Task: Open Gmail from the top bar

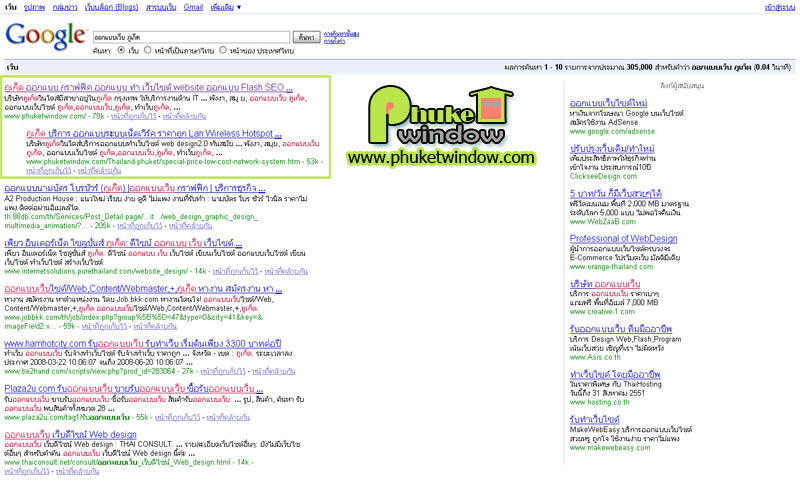Action: pyautogui.click(x=193, y=7)
